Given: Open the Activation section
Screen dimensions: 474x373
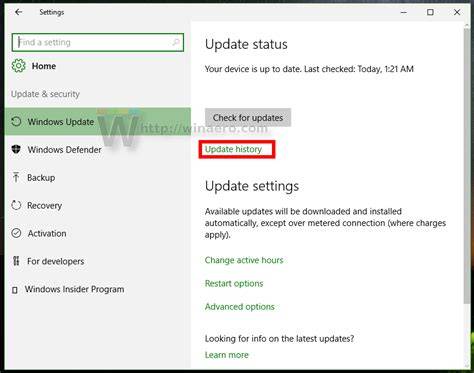Looking at the screenshot, I should click(x=98, y=233).
